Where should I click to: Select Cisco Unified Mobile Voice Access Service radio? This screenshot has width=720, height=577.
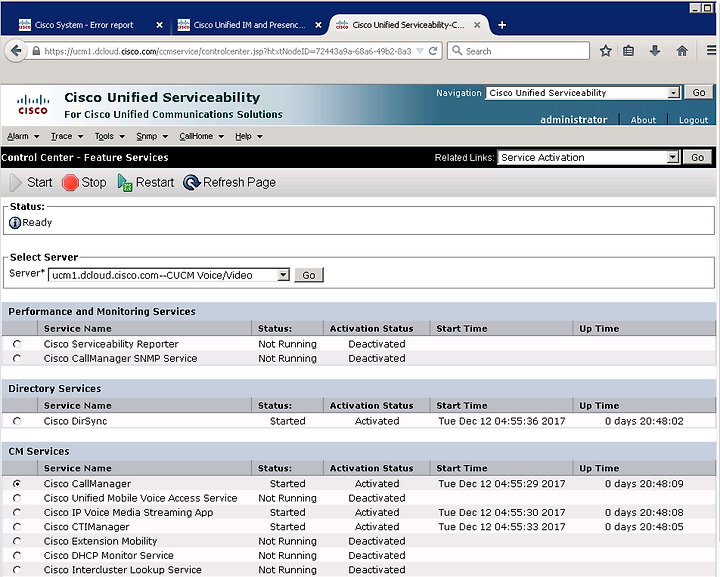17,498
